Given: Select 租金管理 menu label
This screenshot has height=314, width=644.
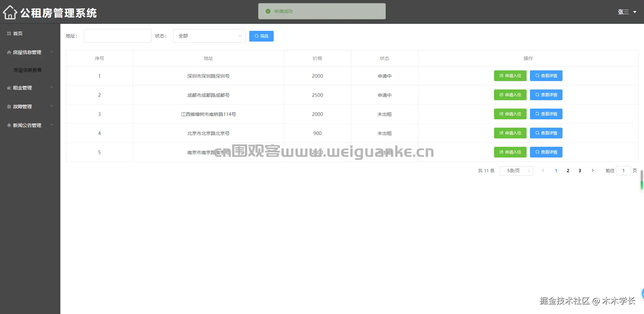Looking at the screenshot, I should [22, 88].
